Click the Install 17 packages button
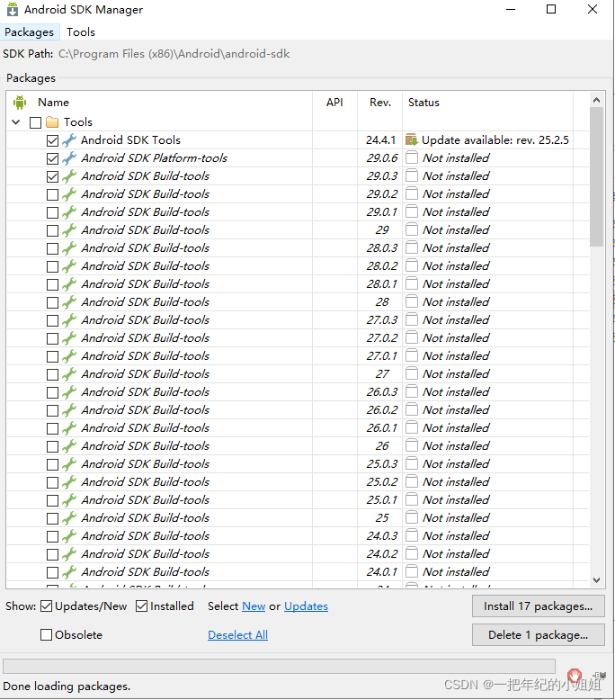 tap(539, 606)
